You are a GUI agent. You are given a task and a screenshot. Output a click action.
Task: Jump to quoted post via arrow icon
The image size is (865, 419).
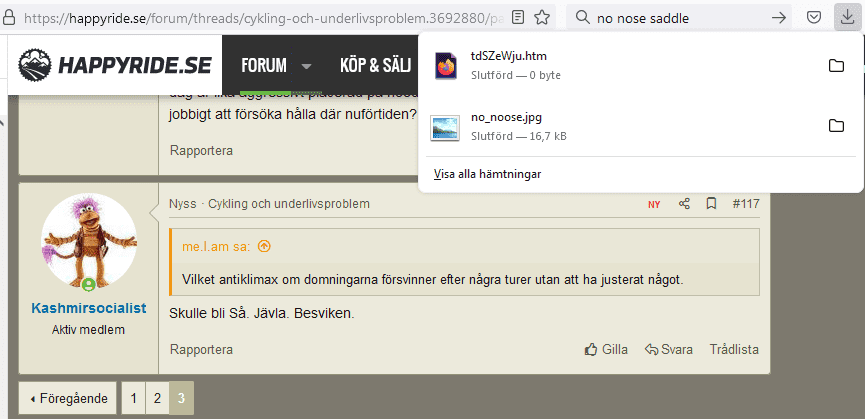264,246
